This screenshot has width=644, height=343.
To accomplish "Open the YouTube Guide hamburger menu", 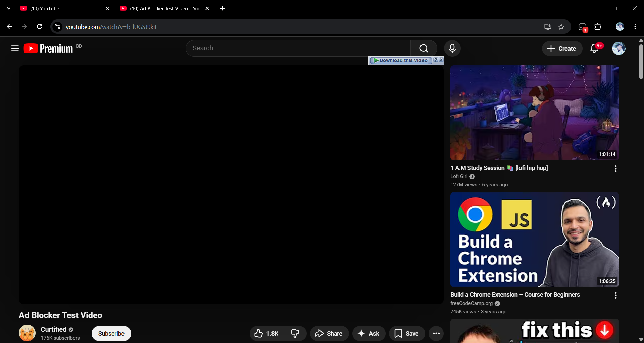I will pyautogui.click(x=15, y=48).
